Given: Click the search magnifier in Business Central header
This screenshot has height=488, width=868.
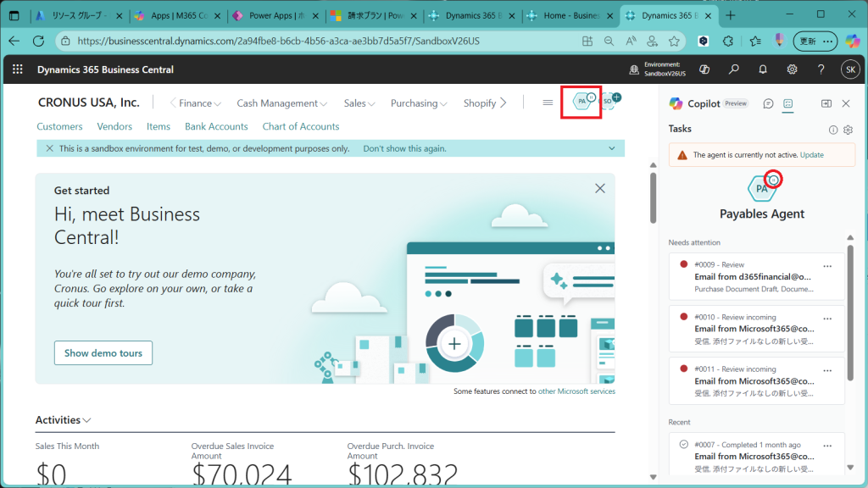Looking at the screenshot, I should (734, 69).
